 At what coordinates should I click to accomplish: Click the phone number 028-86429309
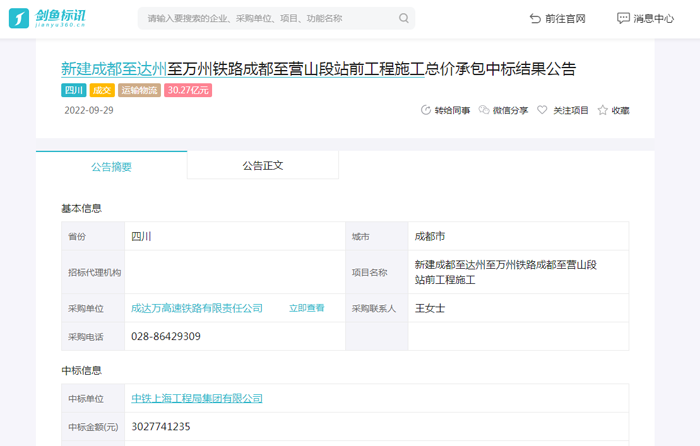tap(166, 336)
